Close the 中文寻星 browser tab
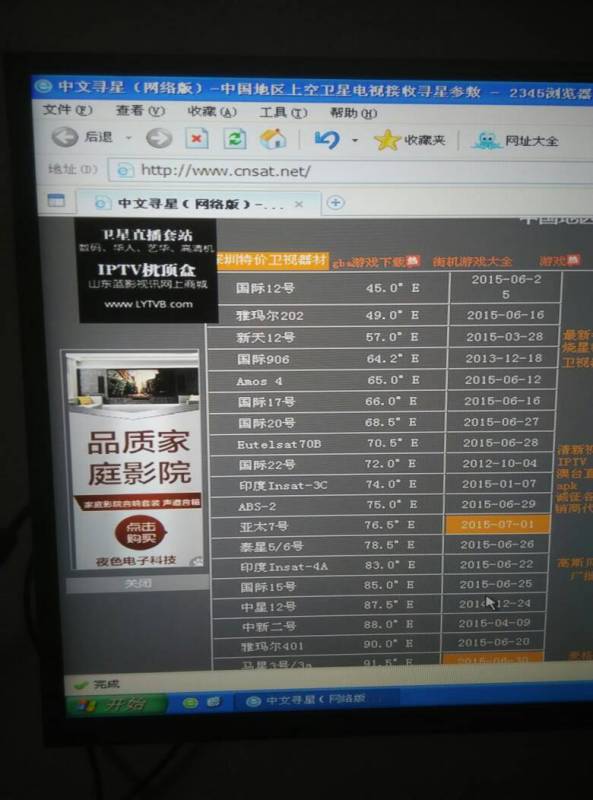This screenshot has height=800, width=593. 299,204
